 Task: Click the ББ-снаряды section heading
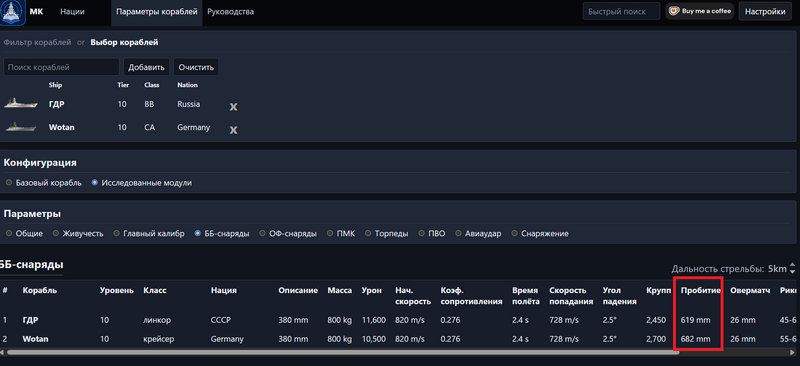pyautogui.click(x=32, y=264)
